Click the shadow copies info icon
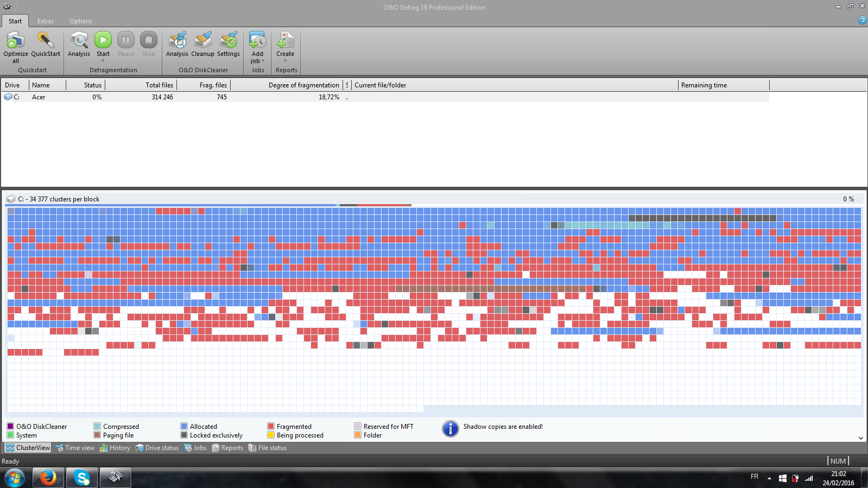 (x=451, y=429)
